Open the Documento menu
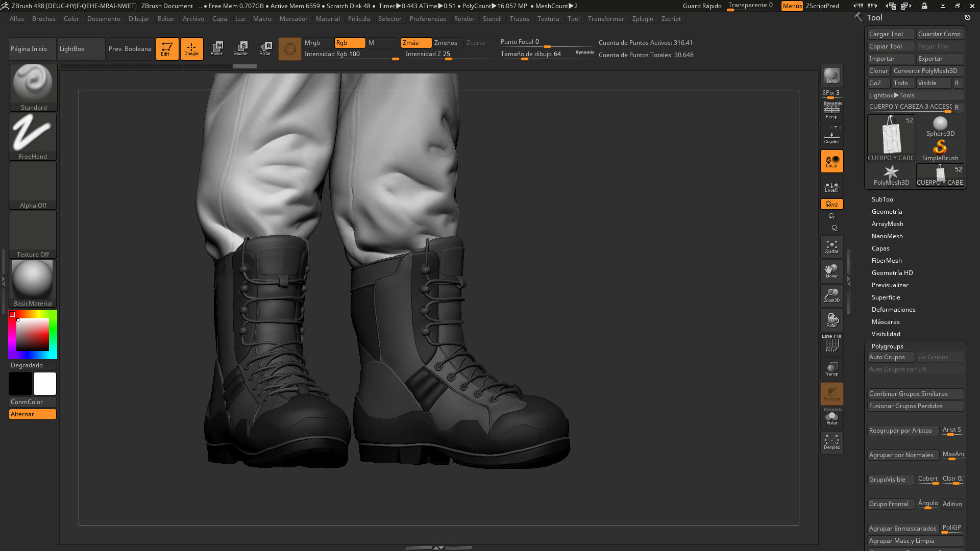980x551 pixels. point(104,19)
